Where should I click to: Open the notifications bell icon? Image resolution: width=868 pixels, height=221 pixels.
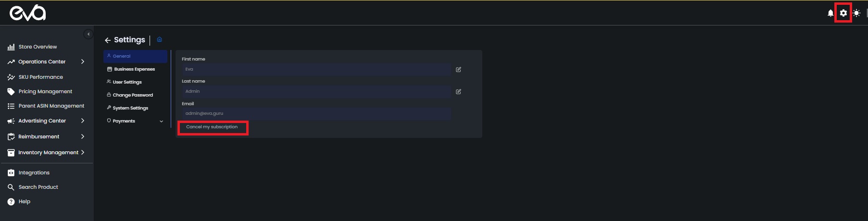coord(830,13)
